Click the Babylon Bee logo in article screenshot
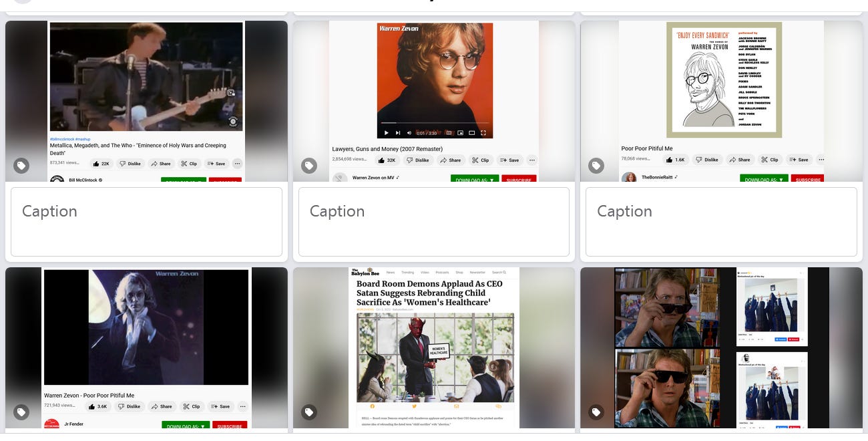868x441 pixels. point(365,273)
